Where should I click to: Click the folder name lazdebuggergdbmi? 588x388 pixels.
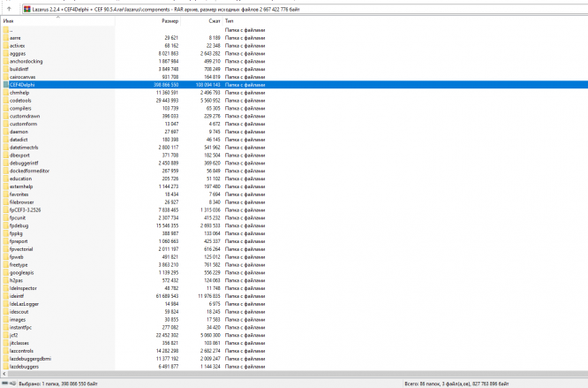30,359
